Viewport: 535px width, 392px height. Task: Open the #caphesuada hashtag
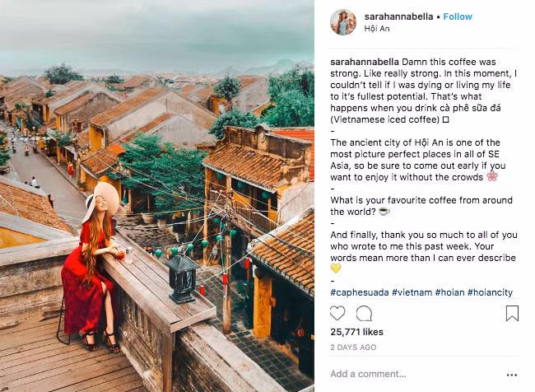tap(359, 292)
